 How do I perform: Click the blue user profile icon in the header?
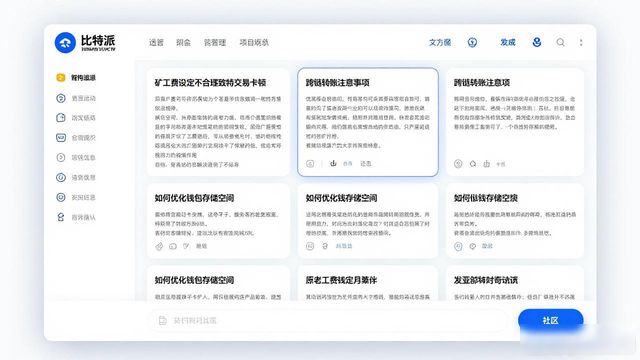(x=537, y=42)
